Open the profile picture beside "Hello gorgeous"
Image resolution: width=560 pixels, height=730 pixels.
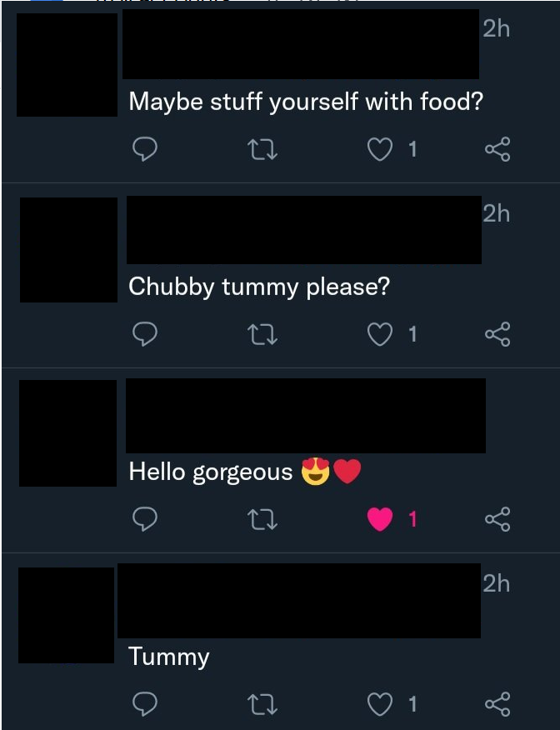(67, 433)
